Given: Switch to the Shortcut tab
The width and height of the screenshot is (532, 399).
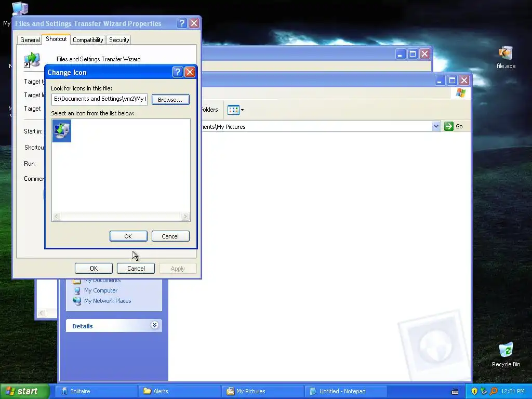Looking at the screenshot, I should (56, 39).
